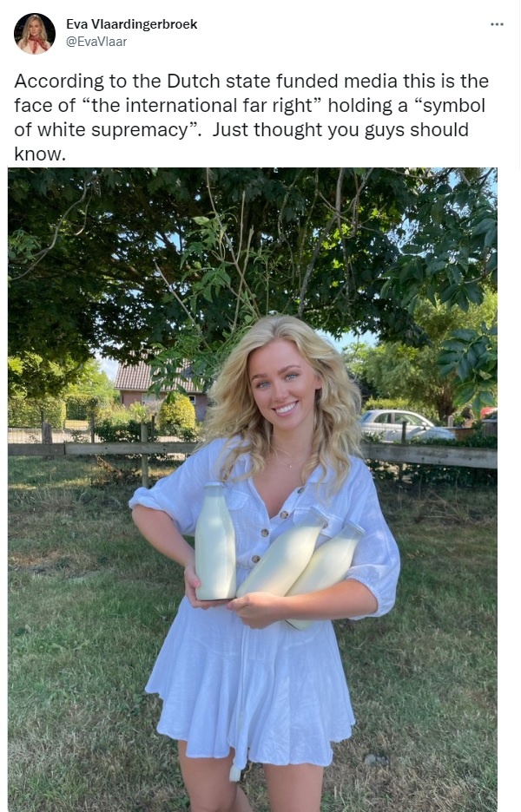This screenshot has width=521, height=812.
Task: Open the Eva Vlaardingerbroek display name link
Action: point(132,23)
